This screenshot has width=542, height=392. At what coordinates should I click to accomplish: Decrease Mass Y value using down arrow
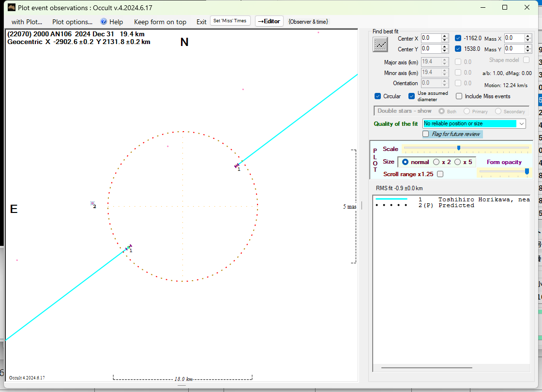pyautogui.click(x=528, y=51)
